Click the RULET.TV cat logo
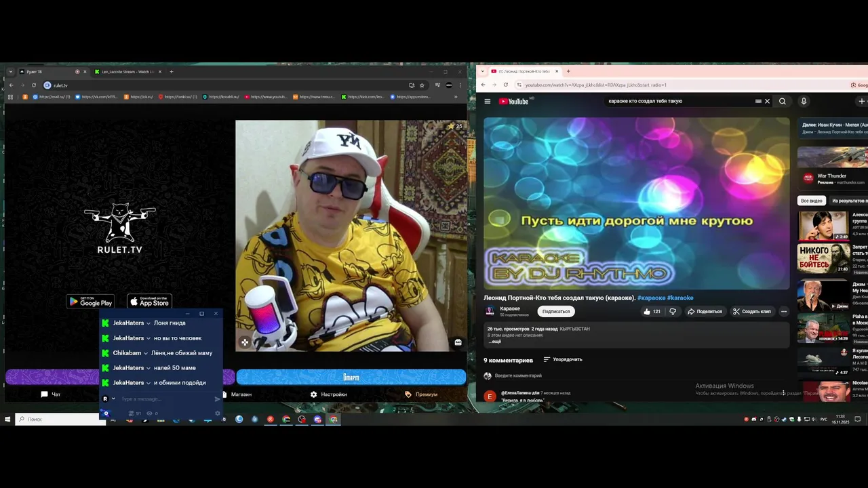 [x=120, y=228]
